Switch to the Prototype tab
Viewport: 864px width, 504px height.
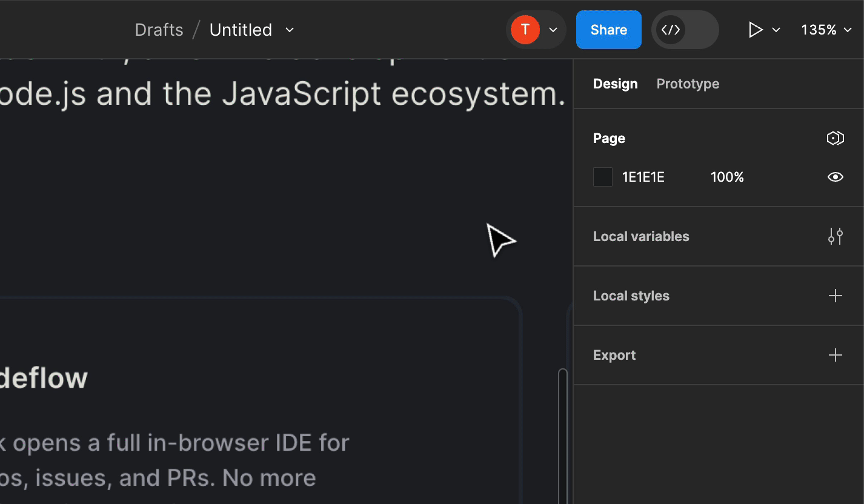(688, 84)
